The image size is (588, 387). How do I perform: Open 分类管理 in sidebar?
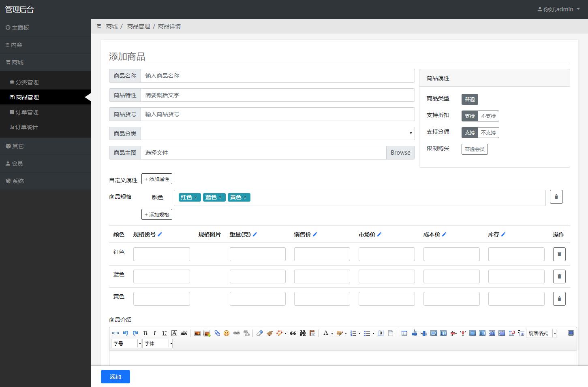(x=45, y=82)
